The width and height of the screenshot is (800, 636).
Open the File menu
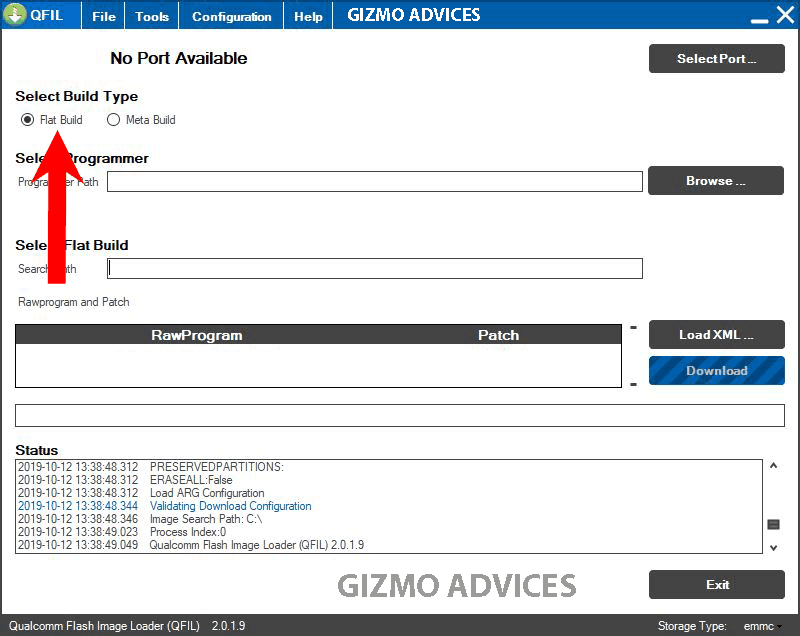click(x=104, y=16)
